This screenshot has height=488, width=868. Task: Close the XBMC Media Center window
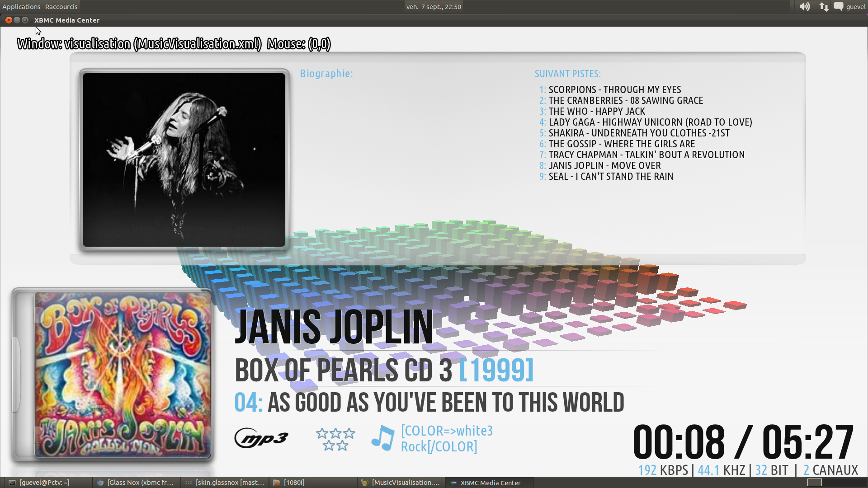9,20
